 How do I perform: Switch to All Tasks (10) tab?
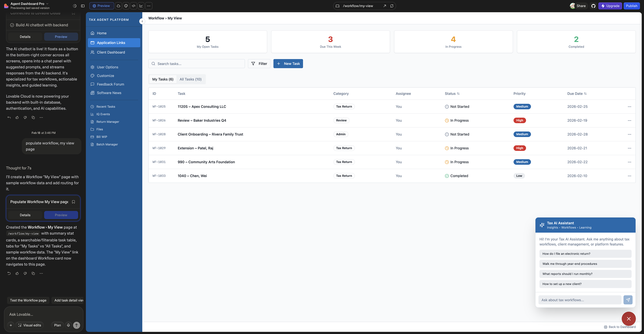coord(190,79)
